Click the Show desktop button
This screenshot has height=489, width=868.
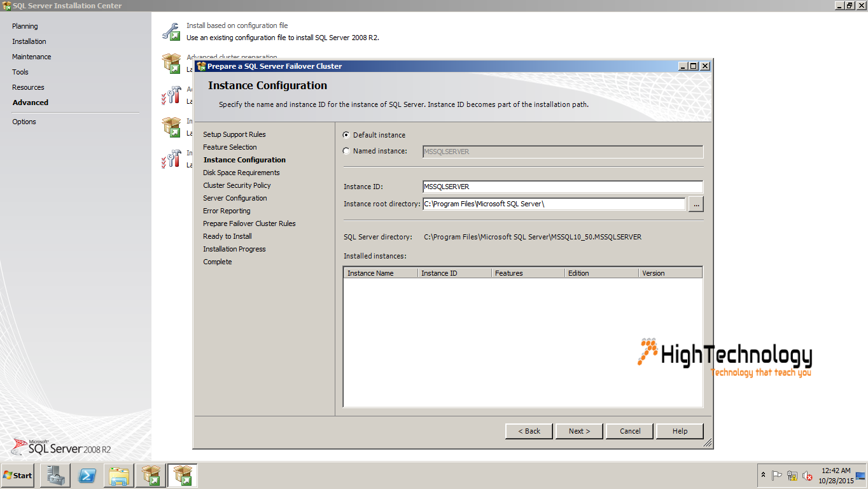click(x=860, y=476)
